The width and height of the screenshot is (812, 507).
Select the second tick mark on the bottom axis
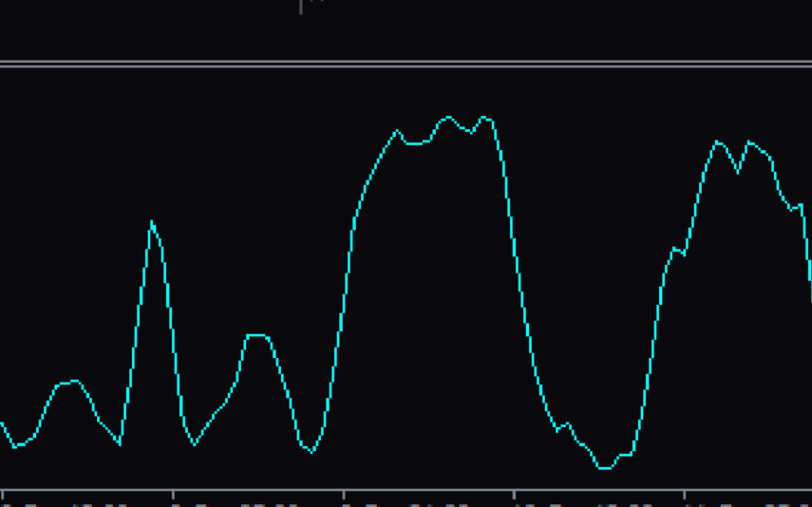(173, 495)
